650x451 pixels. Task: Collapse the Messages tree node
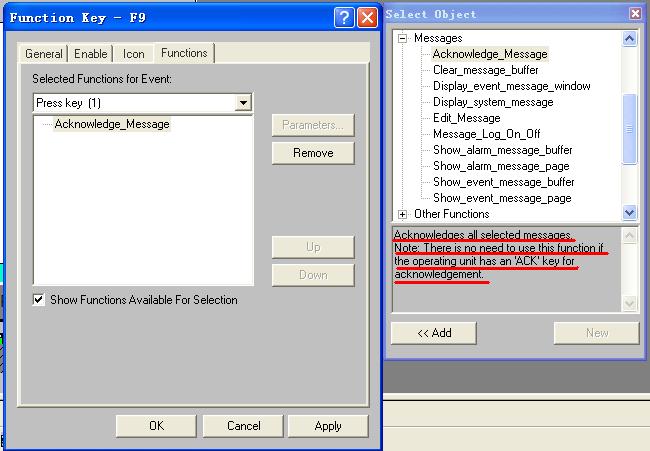click(x=402, y=38)
